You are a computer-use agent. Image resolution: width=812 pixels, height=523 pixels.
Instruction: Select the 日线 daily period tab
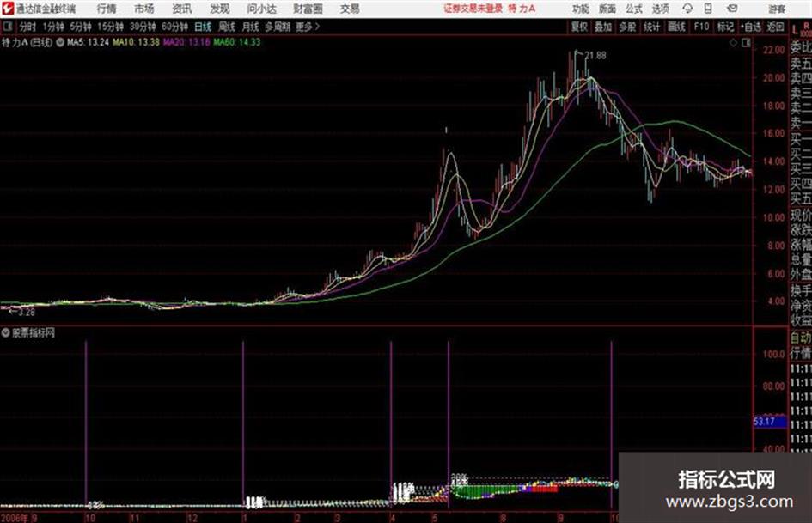pyautogui.click(x=203, y=27)
